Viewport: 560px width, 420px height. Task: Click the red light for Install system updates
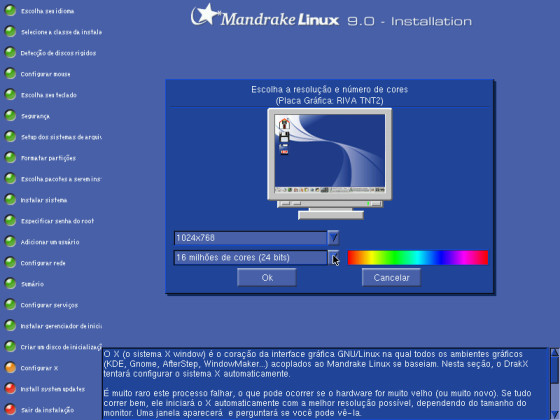tap(10, 389)
